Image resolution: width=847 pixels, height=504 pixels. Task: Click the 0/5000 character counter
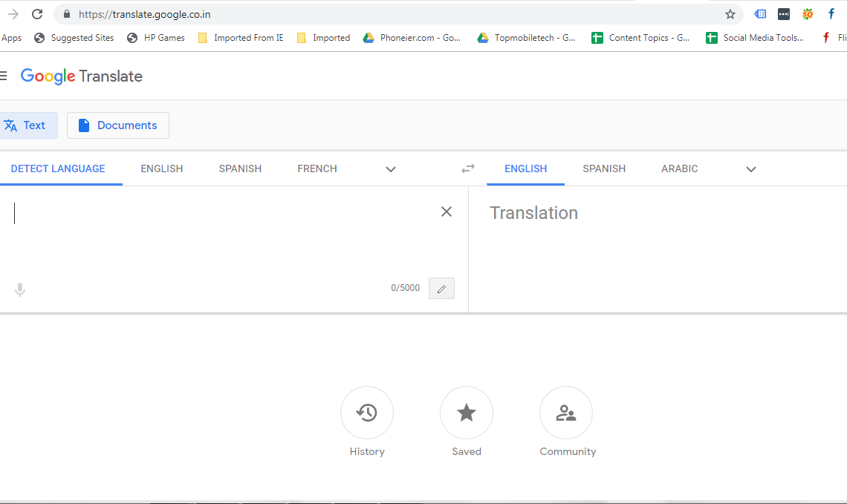point(405,288)
